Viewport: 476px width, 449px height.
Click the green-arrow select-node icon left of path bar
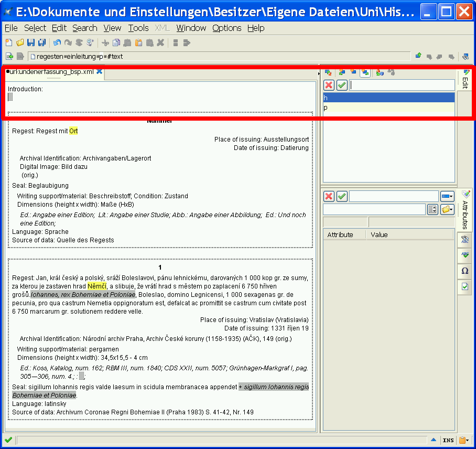(9, 57)
